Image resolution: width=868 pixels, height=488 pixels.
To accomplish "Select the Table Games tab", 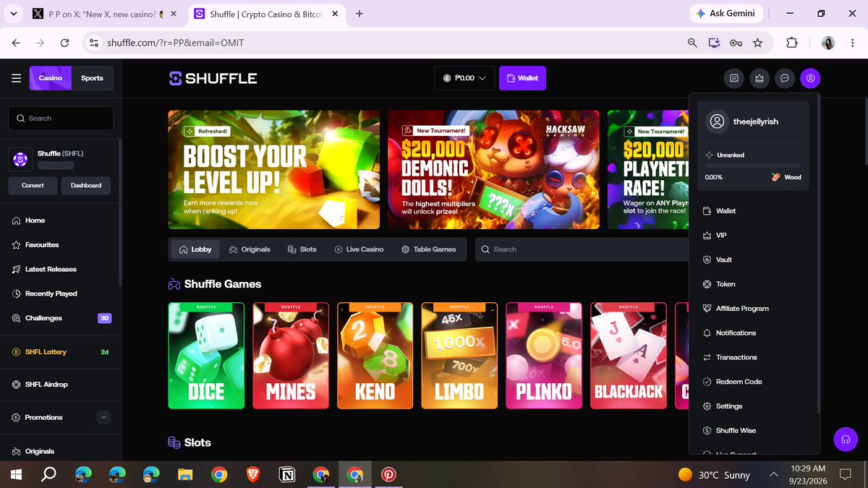I will [429, 249].
